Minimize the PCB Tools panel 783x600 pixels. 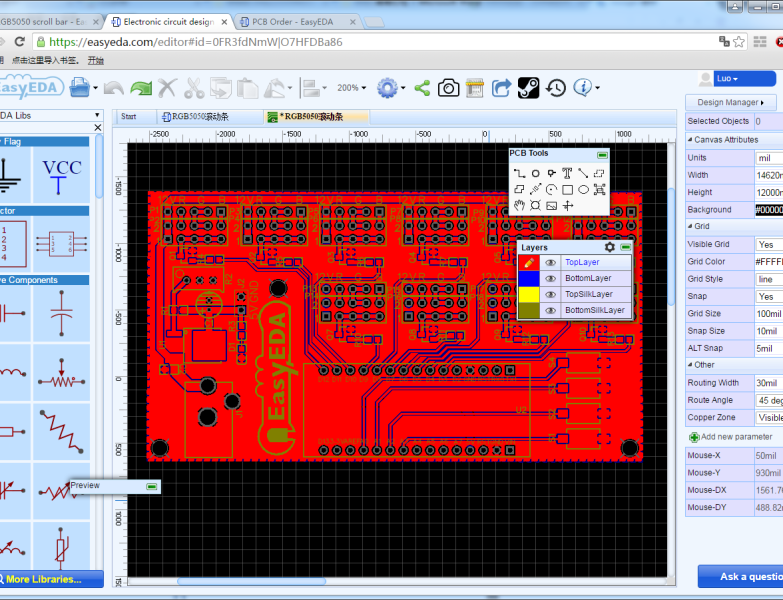coord(602,155)
